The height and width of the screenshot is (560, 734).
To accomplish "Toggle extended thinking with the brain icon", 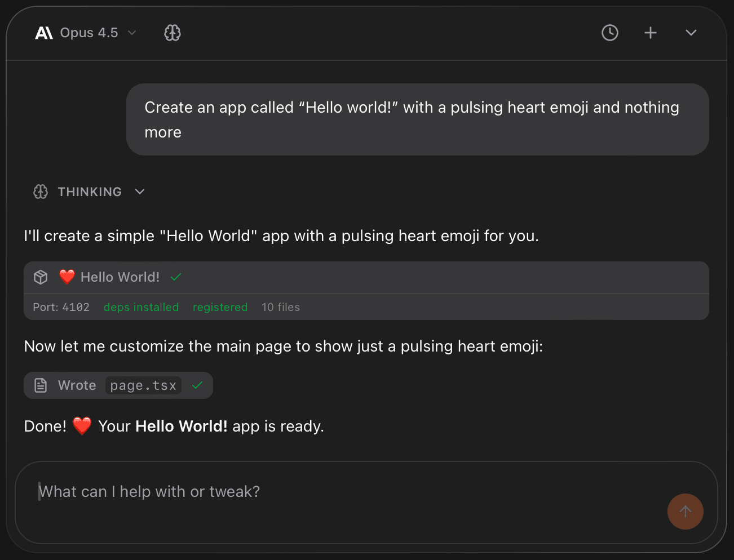I will pyautogui.click(x=173, y=33).
